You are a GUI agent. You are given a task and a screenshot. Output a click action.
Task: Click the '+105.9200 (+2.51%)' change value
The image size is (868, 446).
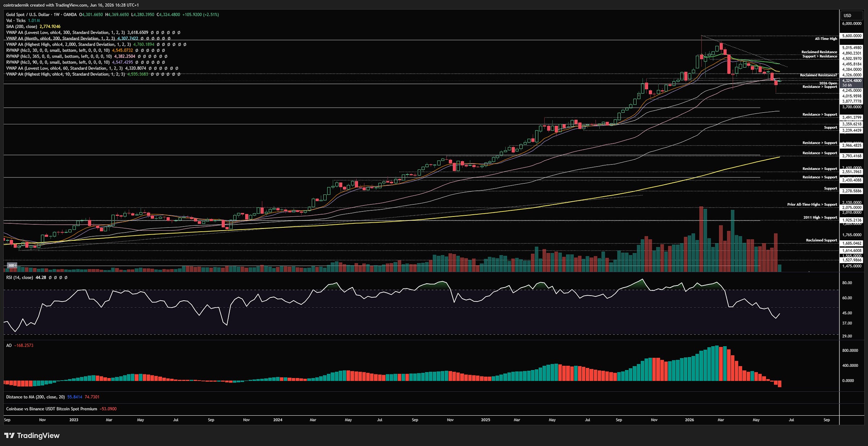coord(200,15)
